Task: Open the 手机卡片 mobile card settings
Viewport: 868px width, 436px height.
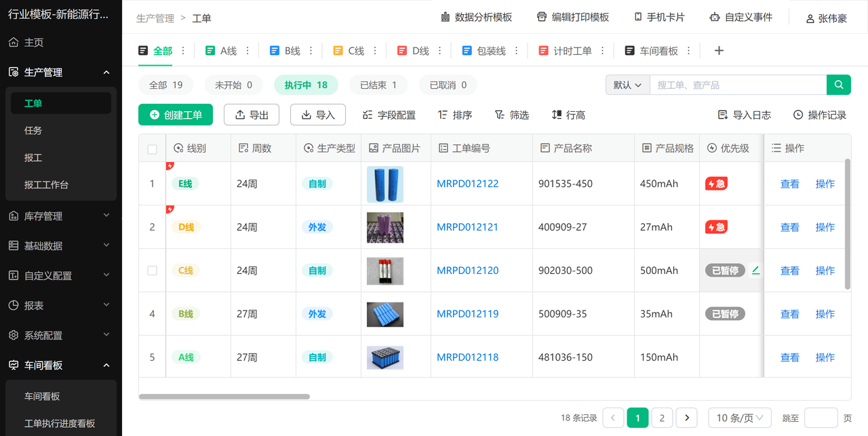Action: (658, 16)
